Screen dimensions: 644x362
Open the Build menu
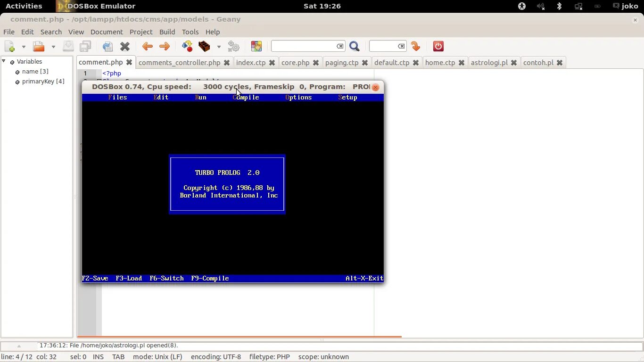click(x=167, y=32)
